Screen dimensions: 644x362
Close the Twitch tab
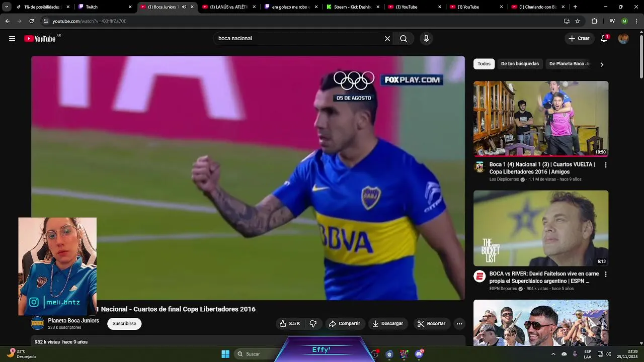pyautogui.click(x=130, y=7)
